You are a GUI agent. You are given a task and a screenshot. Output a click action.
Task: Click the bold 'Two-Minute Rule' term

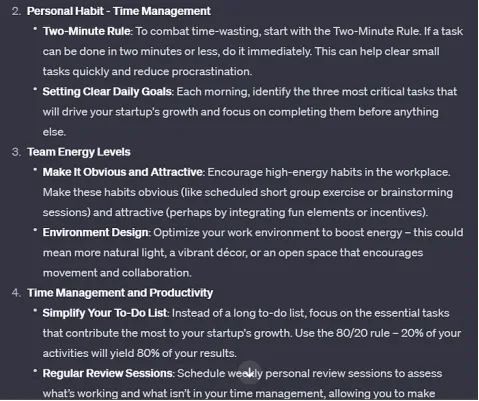point(86,31)
